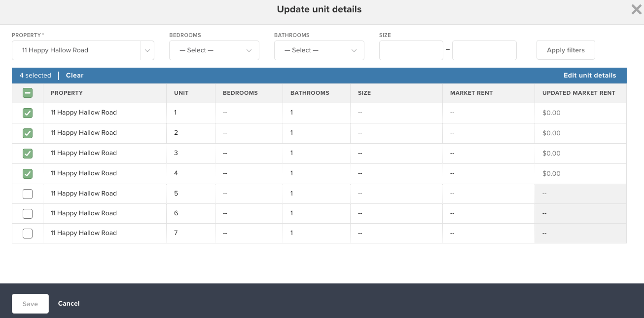This screenshot has width=644, height=318.
Task: Uncheck the checkbox for unit 2
Action: point(28,133)
